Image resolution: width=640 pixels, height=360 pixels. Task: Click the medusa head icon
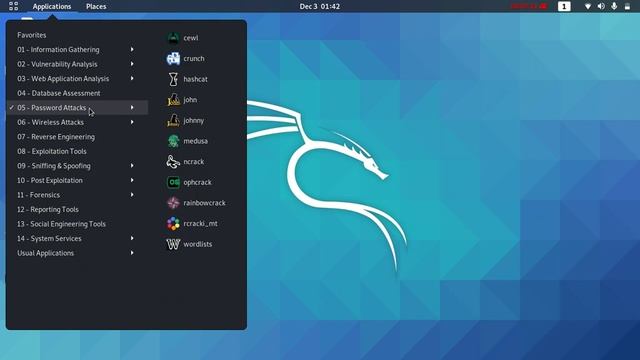pyautogui.click(x=173, y=141)
